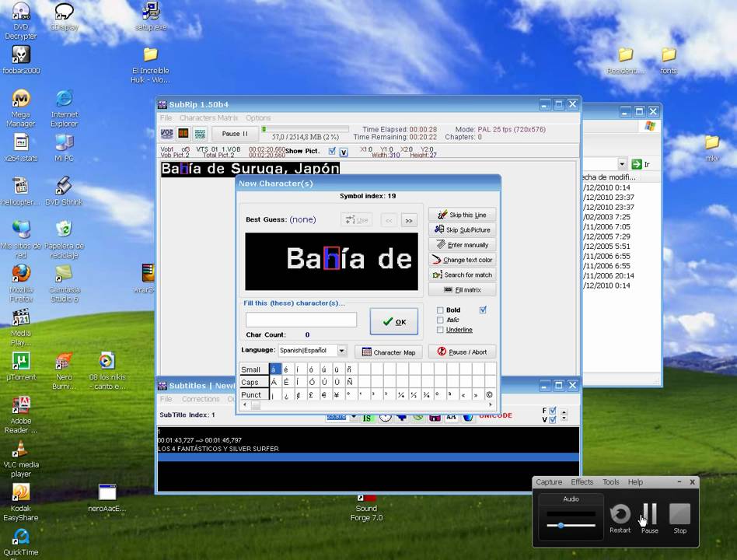Open the File menu in Subtitles window
This screenshot has width=737, height=560.
pos(166,399)
